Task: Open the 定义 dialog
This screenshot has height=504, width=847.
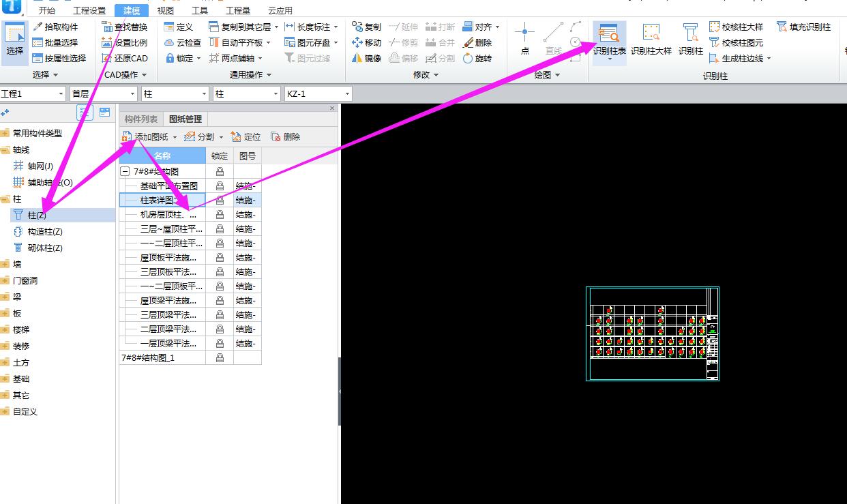Action: tap(179, 27)
